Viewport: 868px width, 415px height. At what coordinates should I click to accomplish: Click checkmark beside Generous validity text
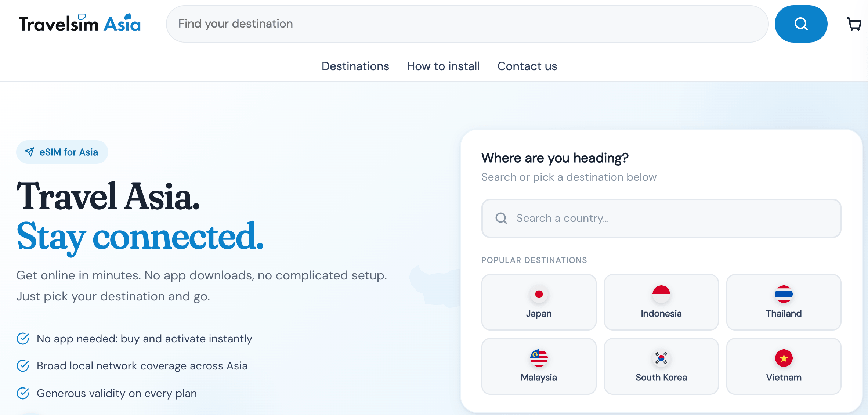coord(23,393)
